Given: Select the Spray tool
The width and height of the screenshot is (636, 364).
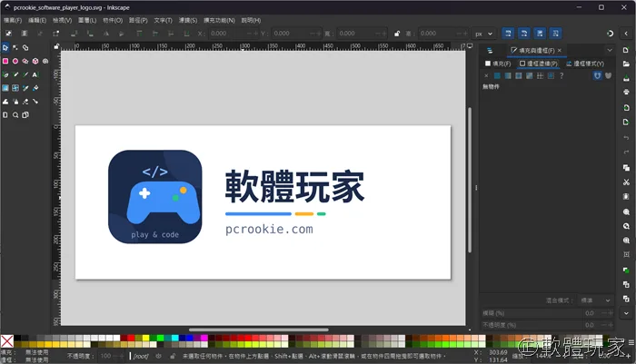Looking at the screenshot, I should click(x=15, y=102).
